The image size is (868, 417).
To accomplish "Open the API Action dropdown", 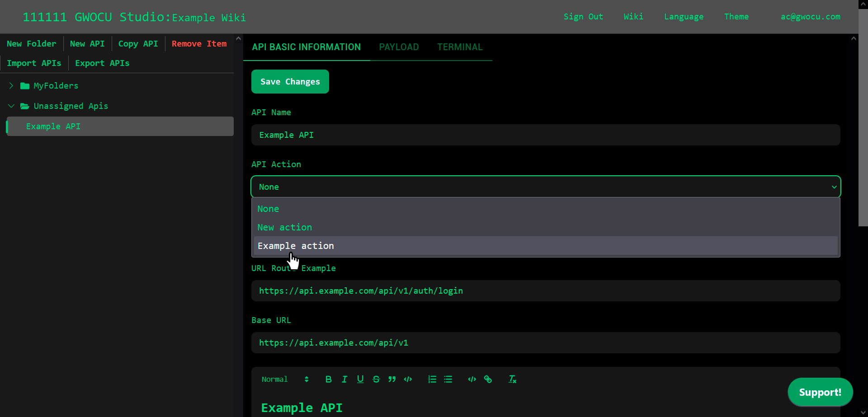I will [x=546, y=187].
